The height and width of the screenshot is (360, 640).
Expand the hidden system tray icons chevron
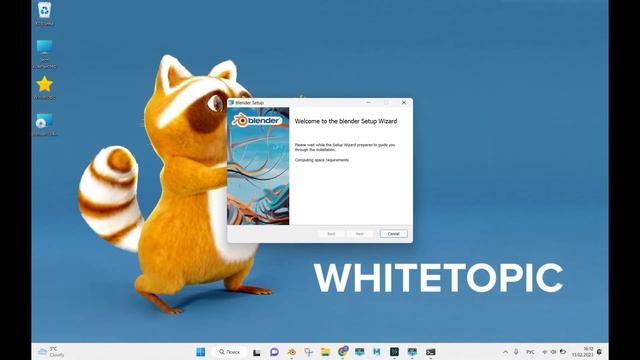pos(505,352)
